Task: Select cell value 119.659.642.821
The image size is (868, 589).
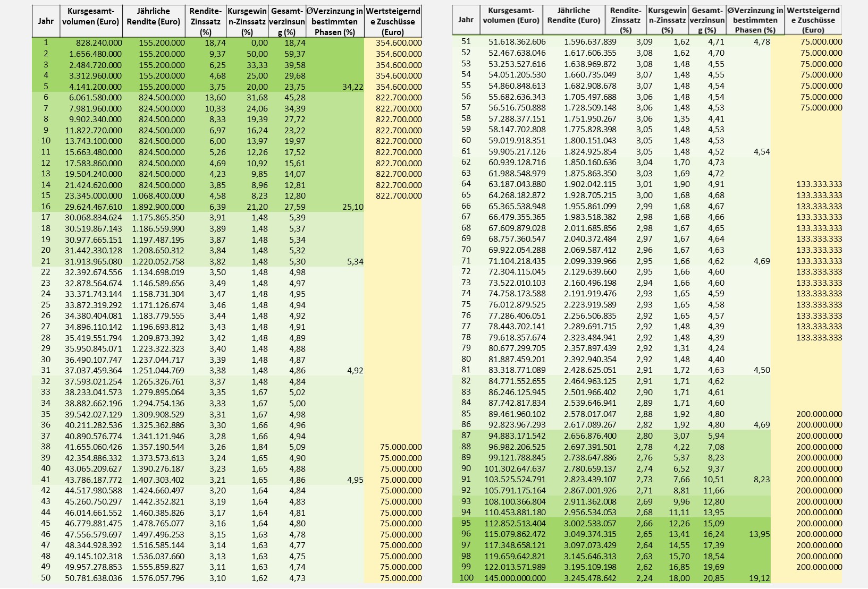Action: pyautogui.click(x=515, y=556)
